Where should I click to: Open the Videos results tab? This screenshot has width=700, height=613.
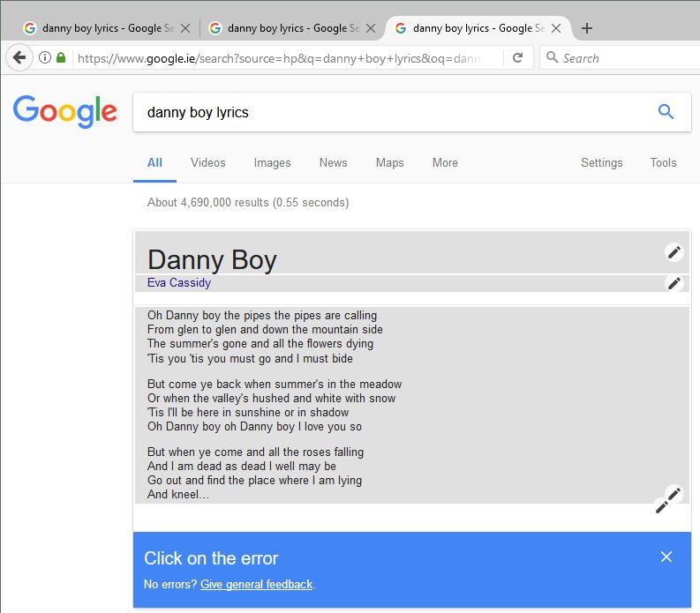coord(208,163)
